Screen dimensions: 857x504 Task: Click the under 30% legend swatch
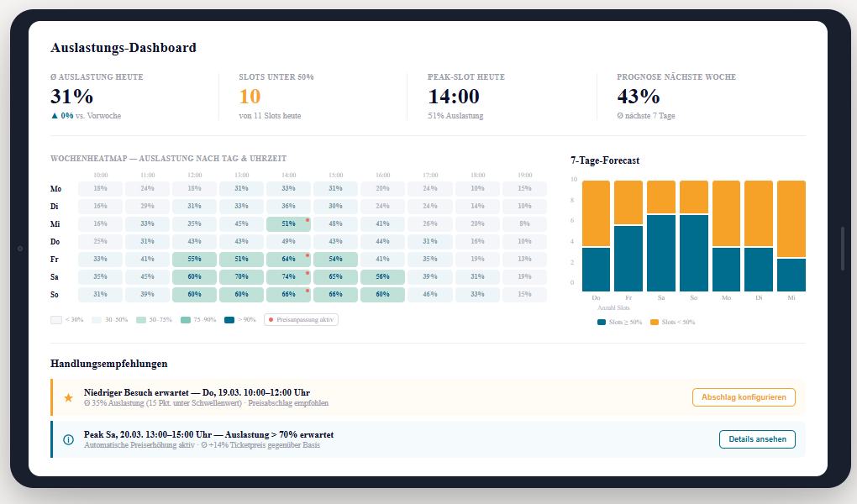[x=56, y=320]
